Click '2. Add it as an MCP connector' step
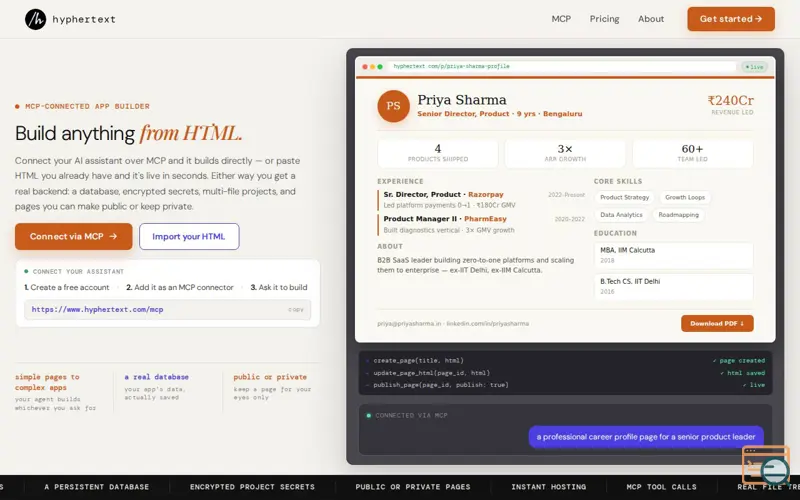Screen dimensions: 800x500 180,287
